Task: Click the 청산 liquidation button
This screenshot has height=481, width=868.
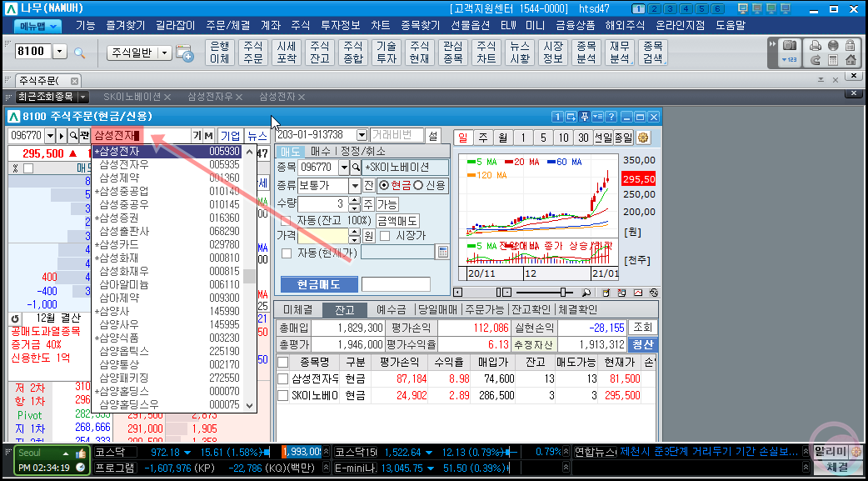Action: pos(642,344)
